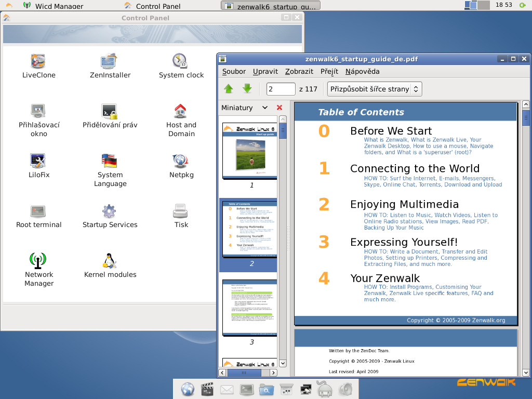Viewport: 532px width, 399px height.
Task: Open Kernel modules
Action: [110, 265]
